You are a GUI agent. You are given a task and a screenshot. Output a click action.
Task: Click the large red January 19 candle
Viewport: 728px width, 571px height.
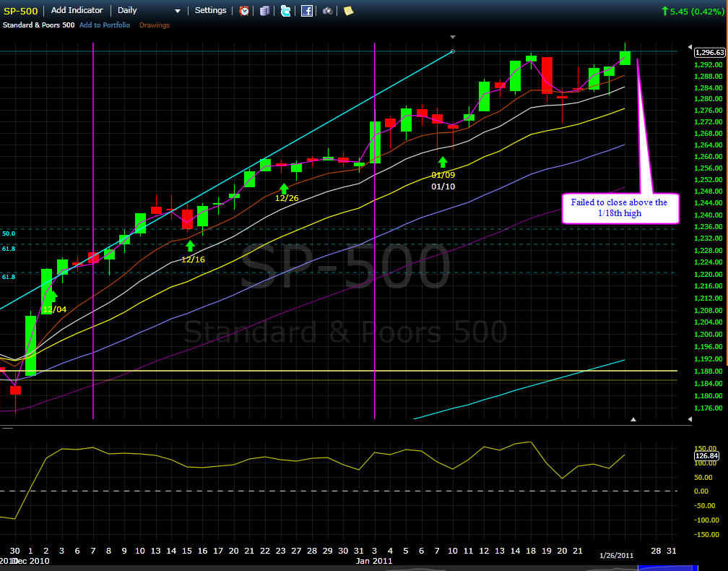[547, 75]
